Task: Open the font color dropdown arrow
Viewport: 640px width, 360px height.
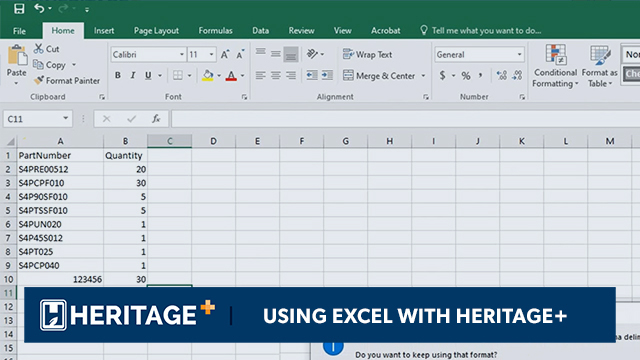Action: click(242, 76)
